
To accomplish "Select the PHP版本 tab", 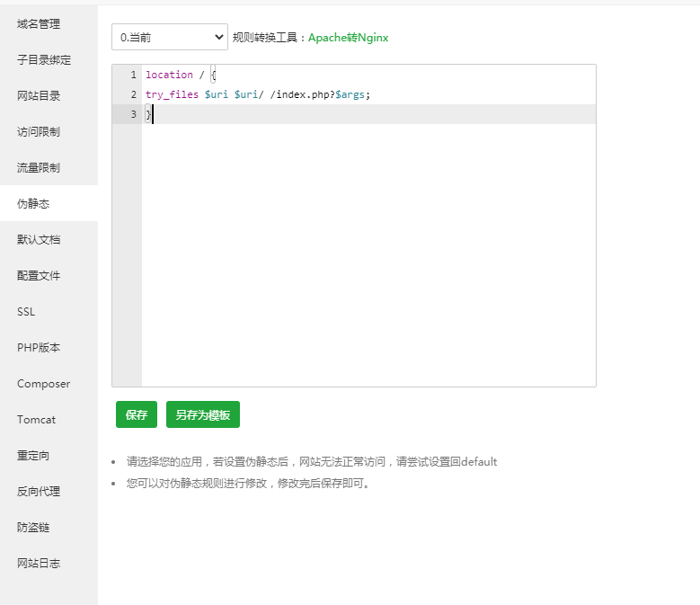I will [x=39, y=347].
